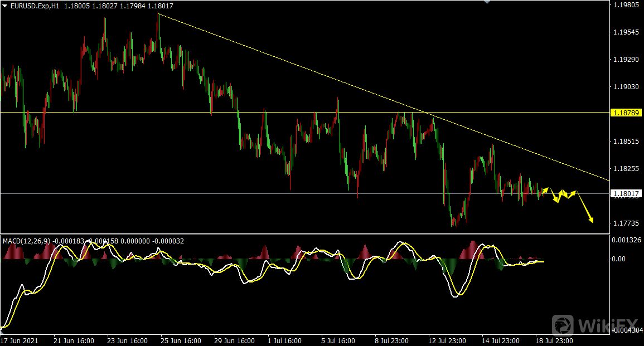Click time axis label 25 Jun 16:00
The height and width of the screenshot is (346, 644).
[x=181, y=340]
